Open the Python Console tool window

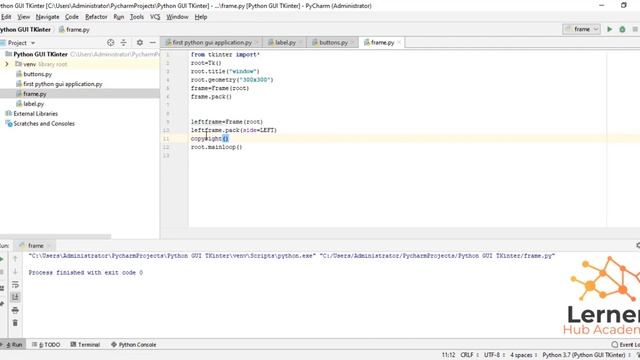tap(133, 344)
